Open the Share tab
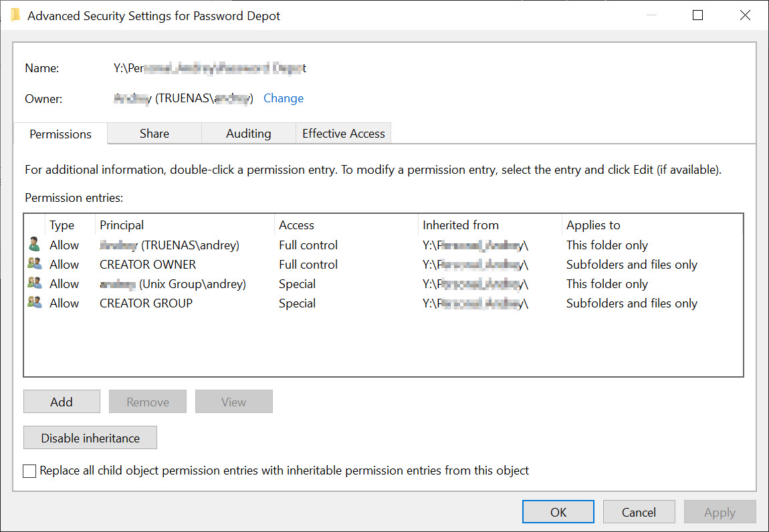The image size is (769, 532). pos(154,134)
